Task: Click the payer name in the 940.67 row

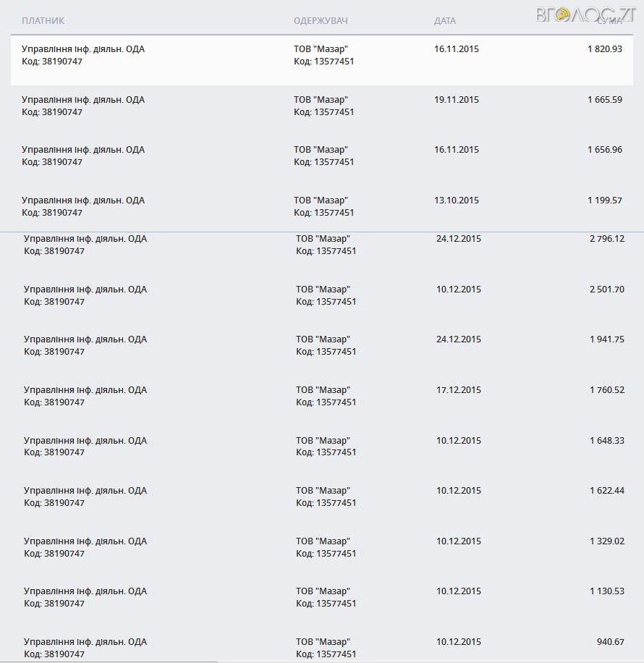Action: (x=85, y=642)
